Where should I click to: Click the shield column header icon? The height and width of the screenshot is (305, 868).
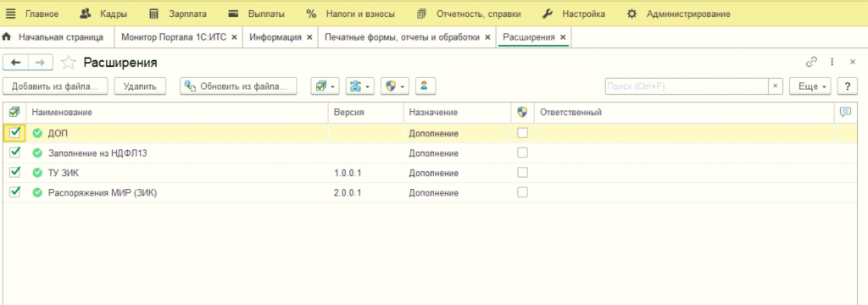point(522,113)
